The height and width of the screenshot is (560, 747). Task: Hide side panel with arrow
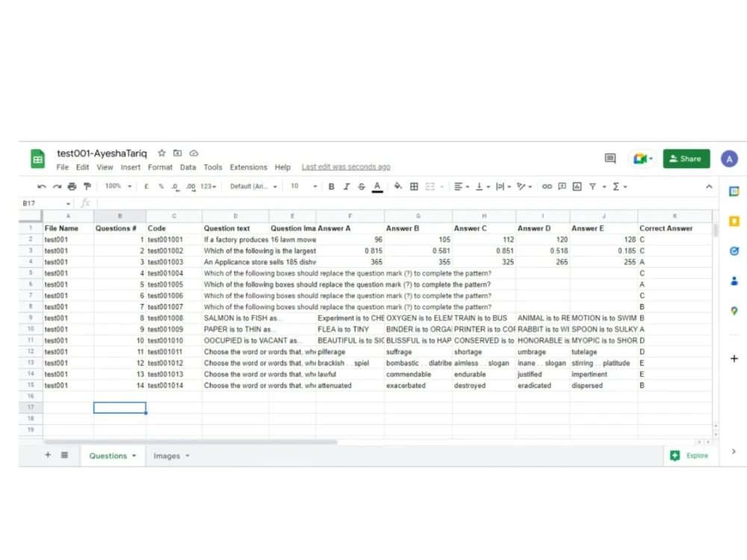tap(734, 452)
